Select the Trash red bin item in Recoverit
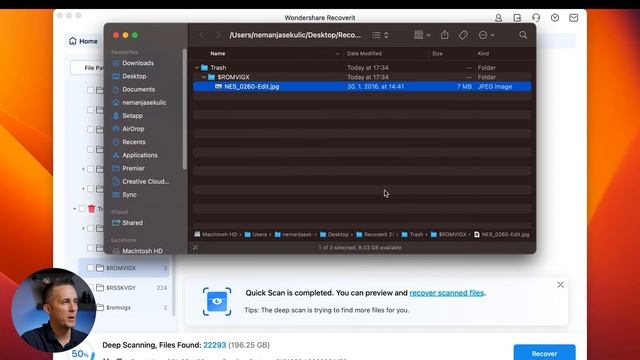640x360 pixels. point(91,209)
